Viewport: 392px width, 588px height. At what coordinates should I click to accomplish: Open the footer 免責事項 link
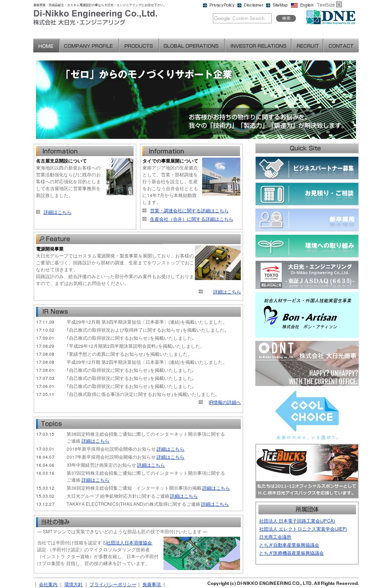[152, 585]
